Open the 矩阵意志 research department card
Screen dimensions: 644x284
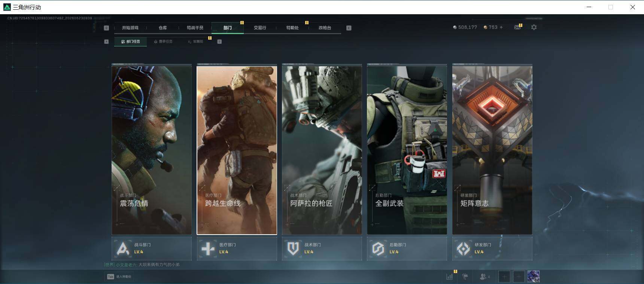(492, 150)
